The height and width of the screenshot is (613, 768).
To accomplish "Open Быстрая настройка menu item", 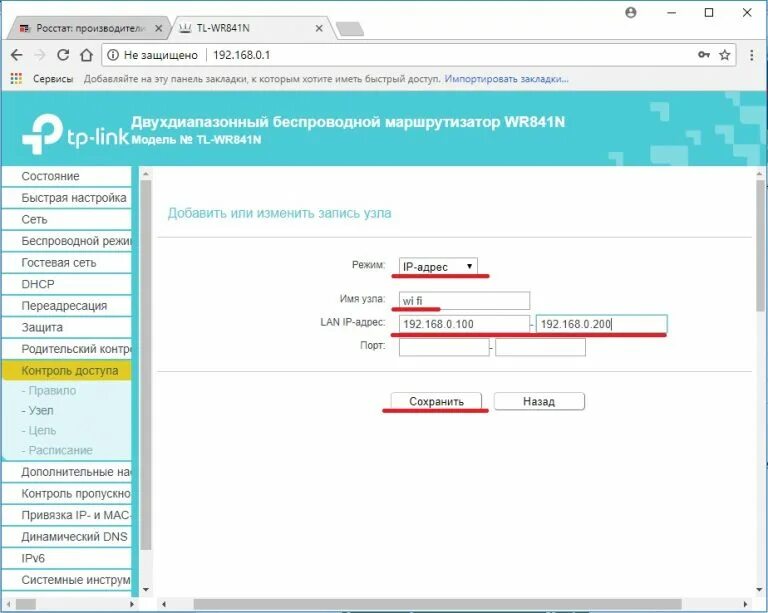I will tap(67, 198).
